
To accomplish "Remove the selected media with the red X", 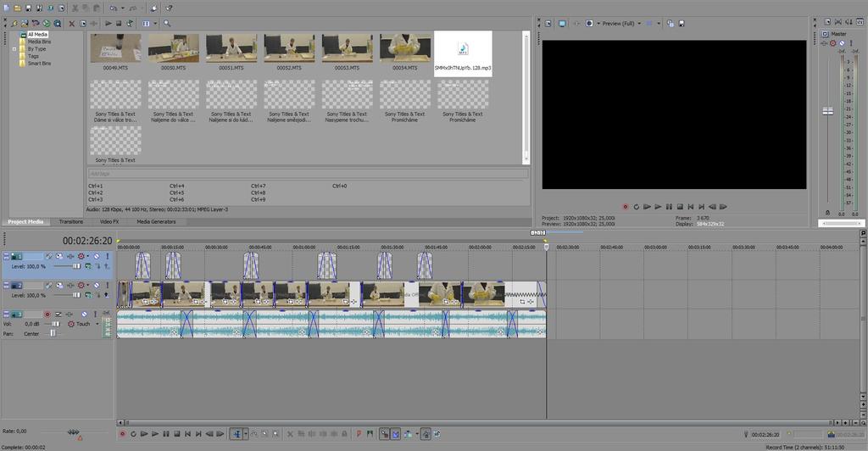I will (x=71, y=24).
